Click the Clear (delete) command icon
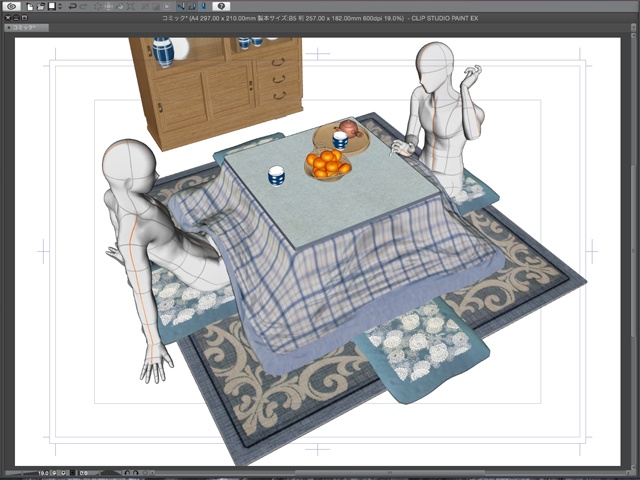This screenshot has width=640, height=480. point(98,7)
